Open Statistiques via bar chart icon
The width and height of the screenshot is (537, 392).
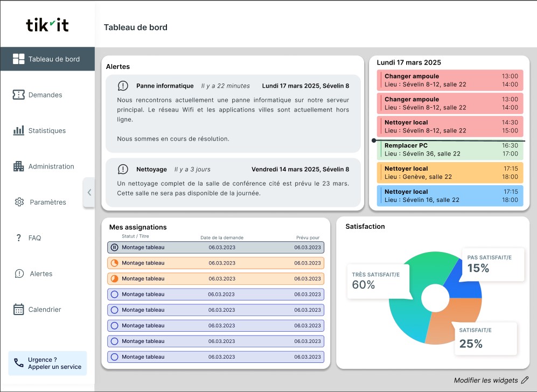(19, 130)
